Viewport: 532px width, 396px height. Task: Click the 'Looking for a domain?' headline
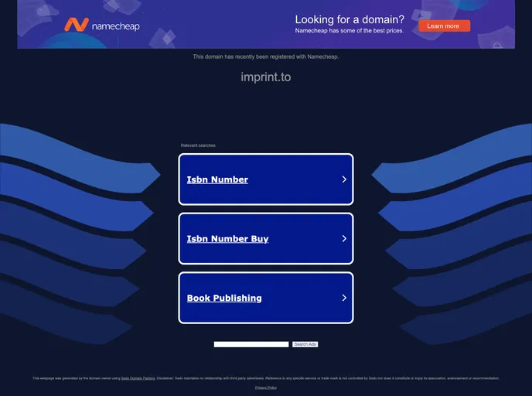[349, 19]
